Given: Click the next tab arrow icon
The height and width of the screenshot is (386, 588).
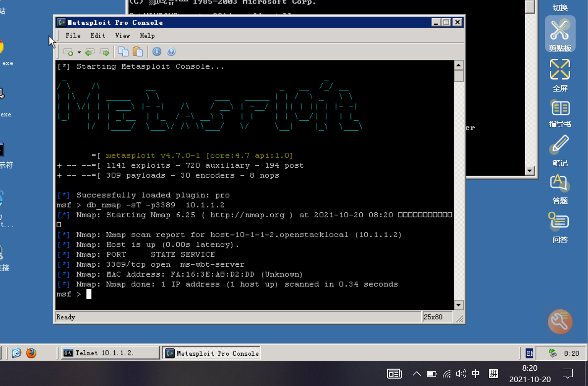Looking at the screenshot, I should click(104, 52).
